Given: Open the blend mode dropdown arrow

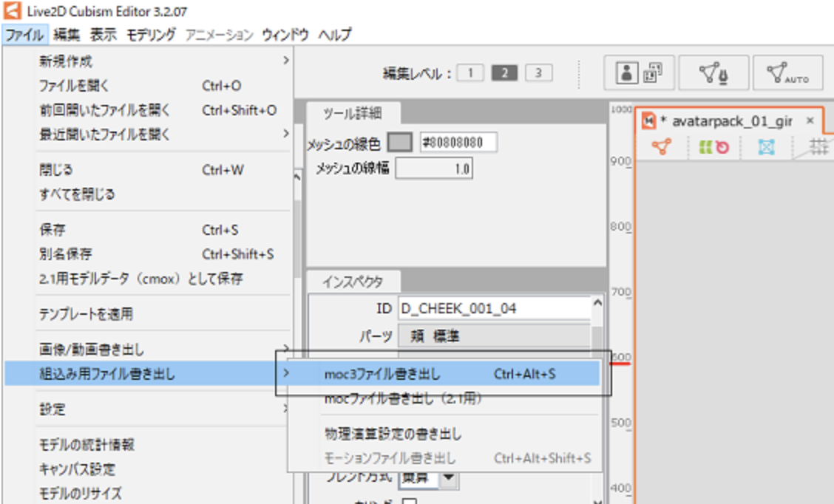Looking at the screenshot, I should coord(449,478).
